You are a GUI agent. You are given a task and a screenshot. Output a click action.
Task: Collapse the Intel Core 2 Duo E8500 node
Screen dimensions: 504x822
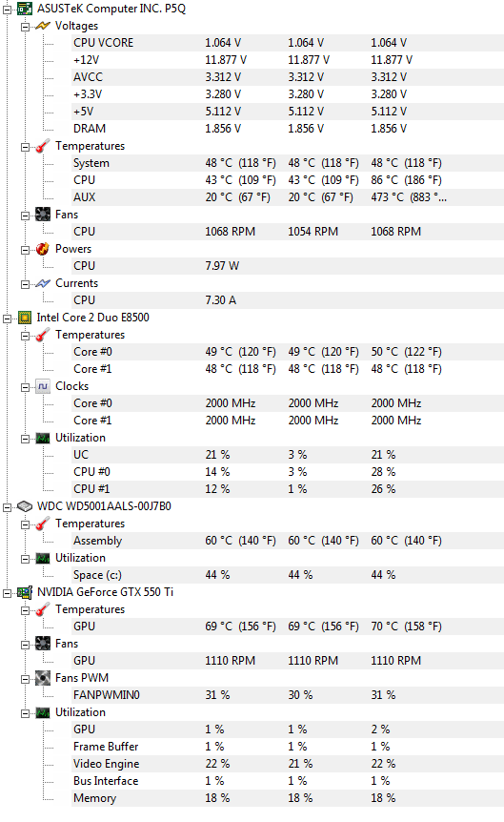pyautogui.click(x=8, y=319)
